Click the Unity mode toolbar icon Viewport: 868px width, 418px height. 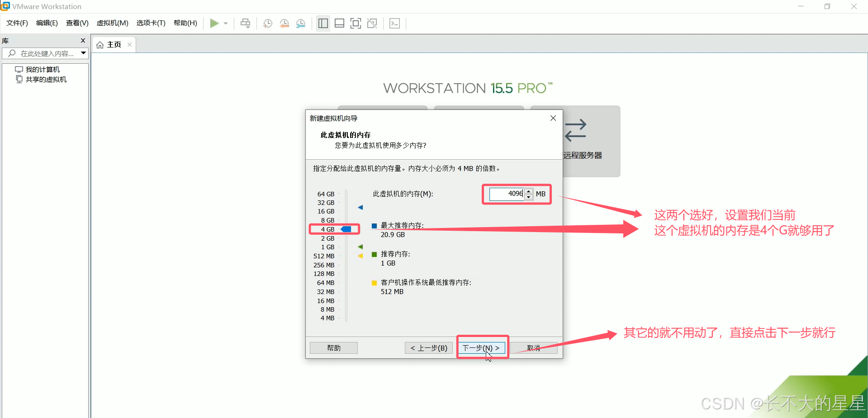372,23
